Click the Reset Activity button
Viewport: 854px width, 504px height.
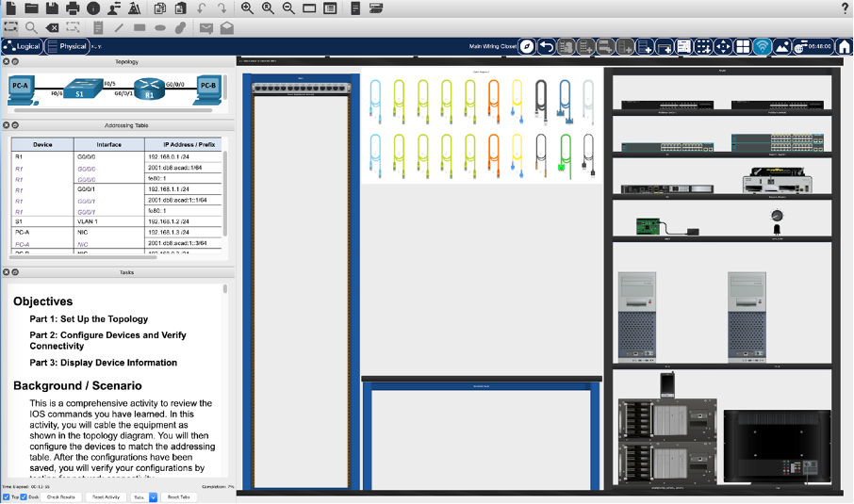pyautogui.click(x=106, y=497)
